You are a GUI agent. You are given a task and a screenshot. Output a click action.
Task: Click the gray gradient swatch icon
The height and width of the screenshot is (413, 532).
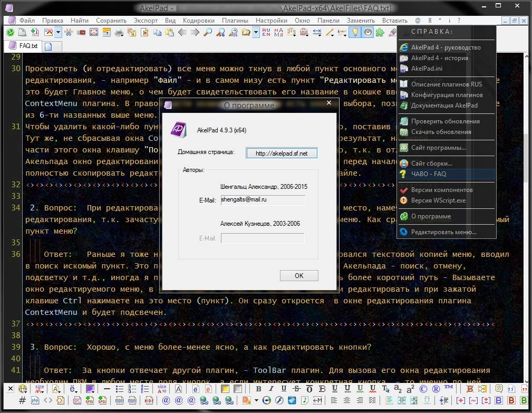[237, 389]
